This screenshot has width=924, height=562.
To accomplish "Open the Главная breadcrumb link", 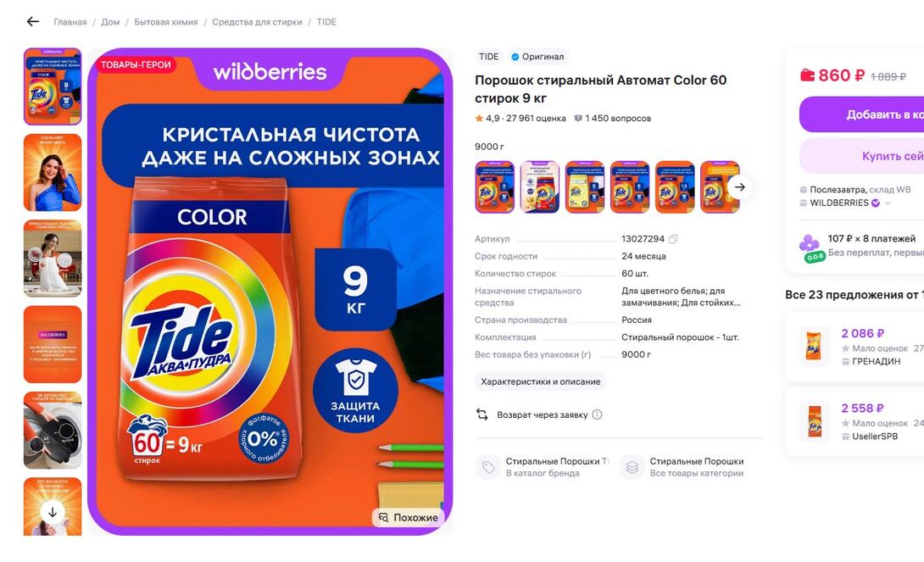I will 70,22.
